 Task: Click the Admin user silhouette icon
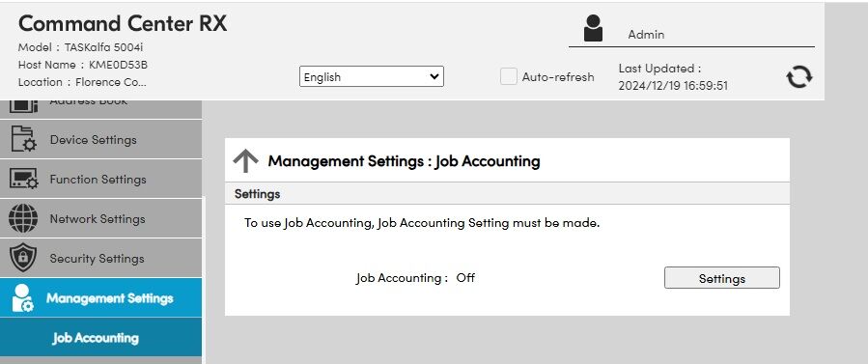coord(593,28)
